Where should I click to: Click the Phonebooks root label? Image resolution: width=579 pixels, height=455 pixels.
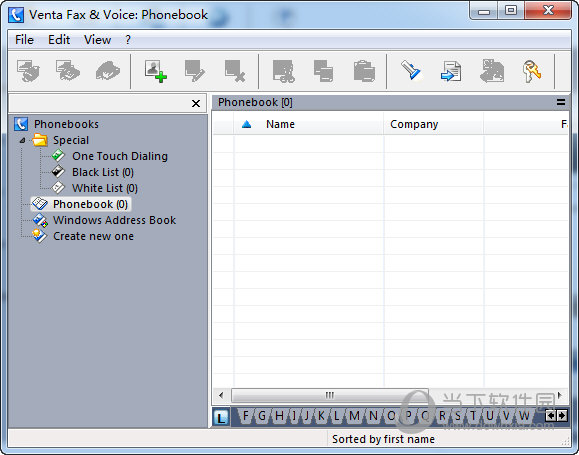coord(66,124)
